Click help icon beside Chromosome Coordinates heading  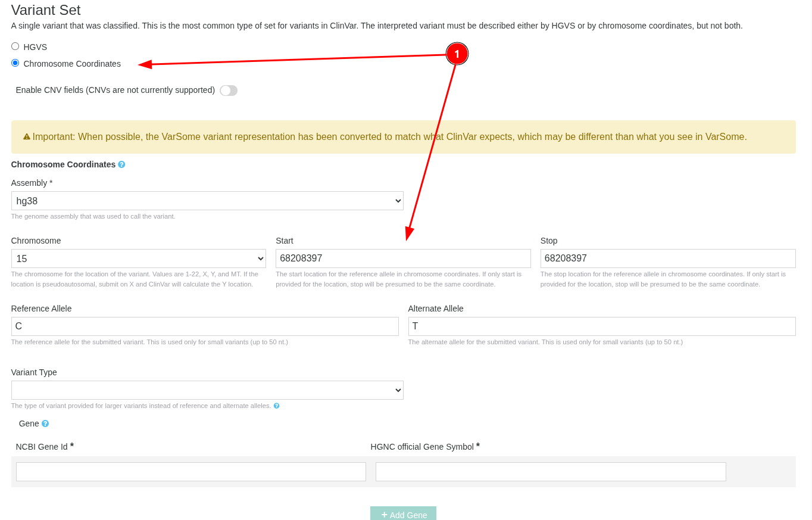(x=121, y=164)
